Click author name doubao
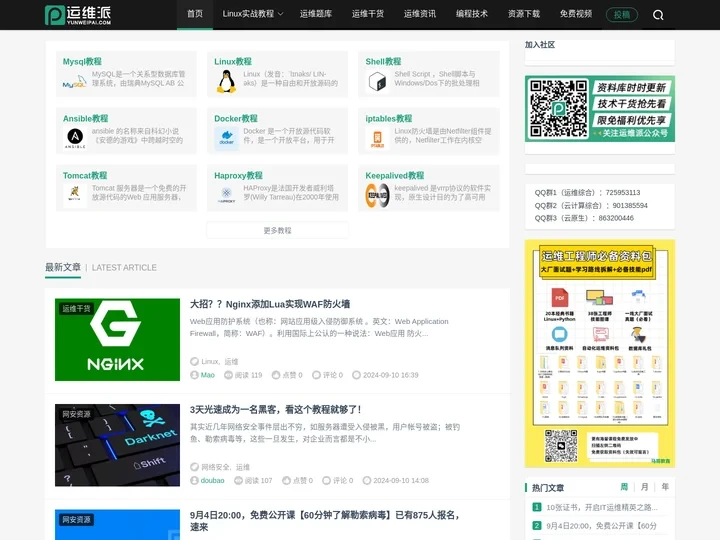720x540 pixels. [213, 481]
